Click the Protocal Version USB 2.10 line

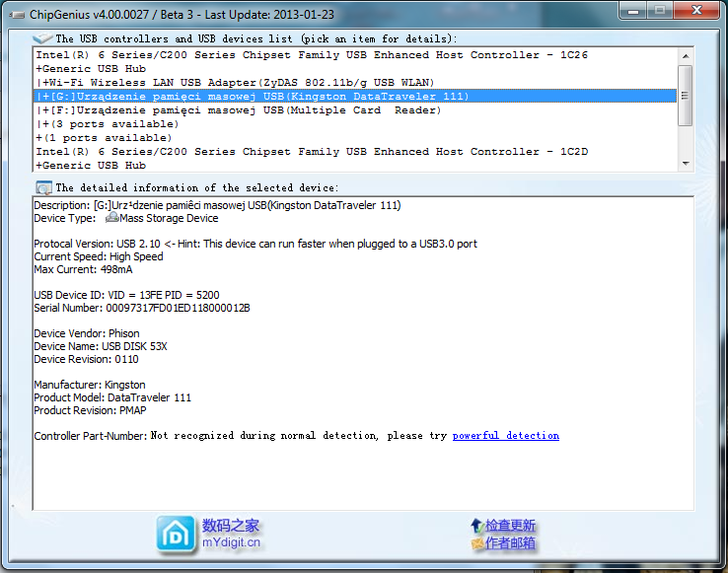(x=255, y=244)
